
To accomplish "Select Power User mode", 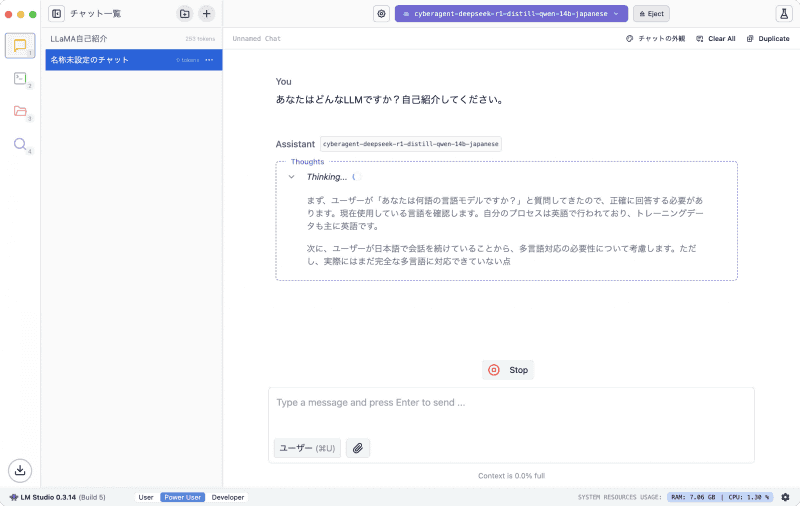I will point(183,497).
